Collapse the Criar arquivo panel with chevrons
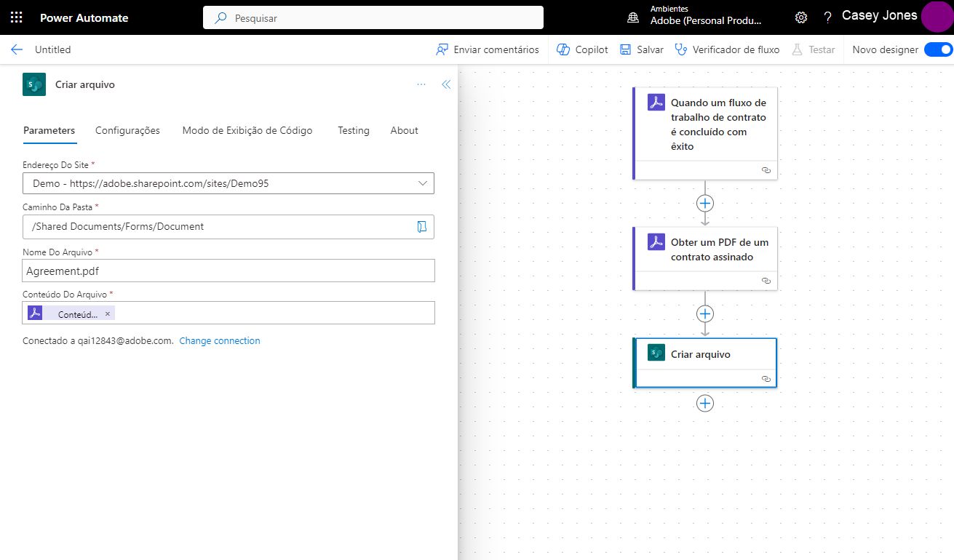This screenshot has width=954, height=560. point(446,84)
